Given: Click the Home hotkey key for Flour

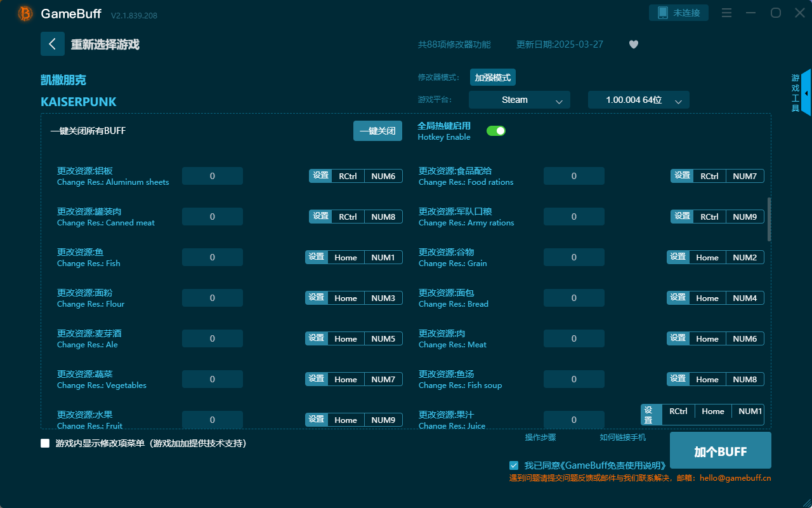Looking at the screenshot, I should [346, 298].
